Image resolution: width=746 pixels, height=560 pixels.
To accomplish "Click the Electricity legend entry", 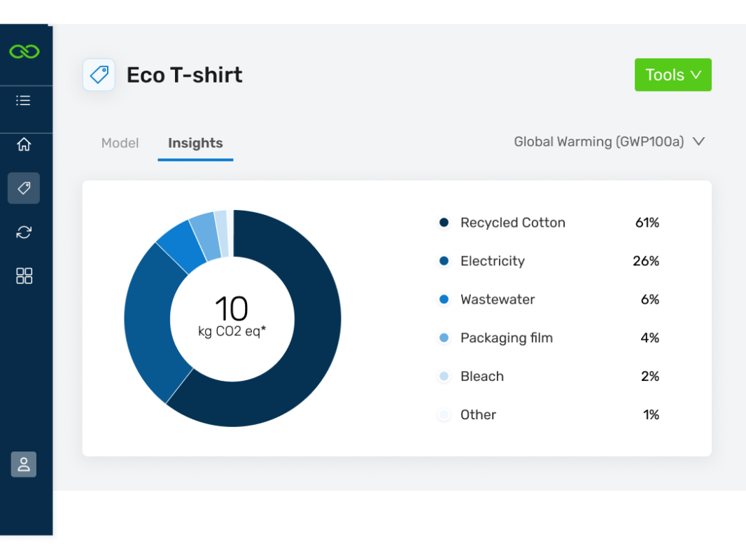I will (x=492, y=261).
